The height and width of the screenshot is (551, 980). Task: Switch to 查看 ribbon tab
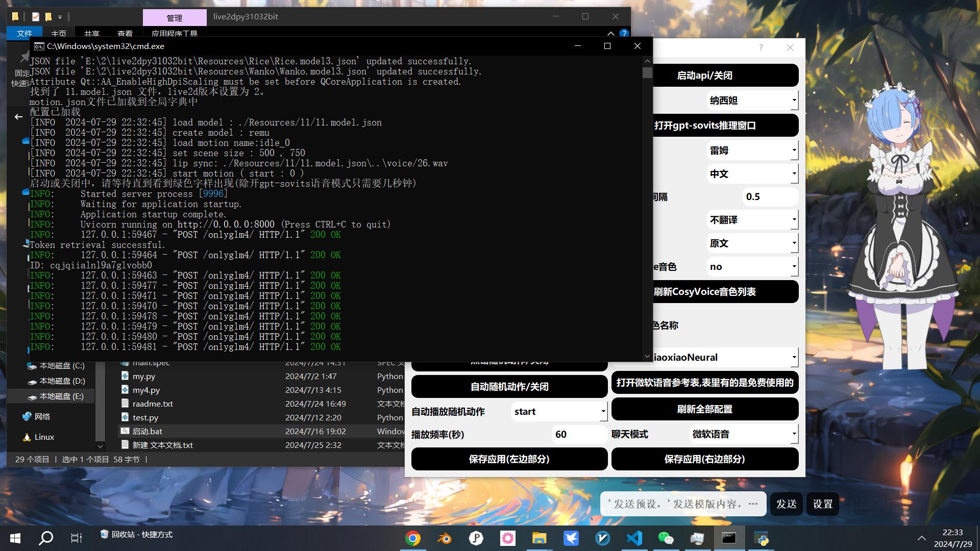click(125, 33)
